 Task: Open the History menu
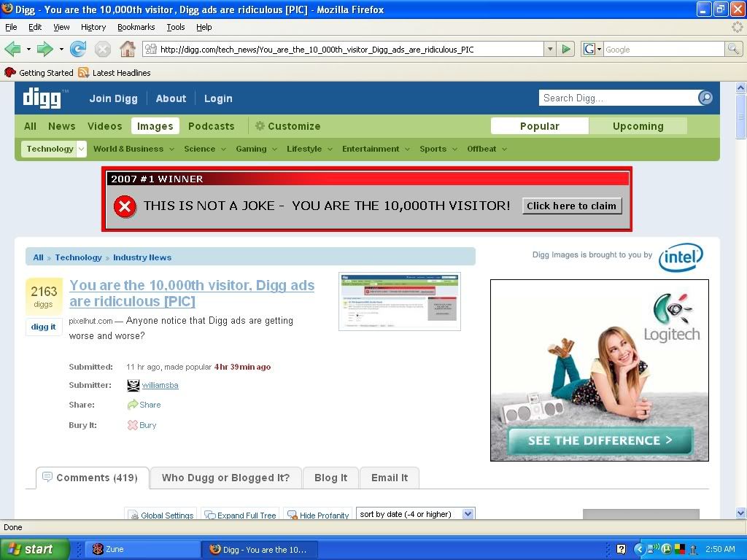[93, 27]
